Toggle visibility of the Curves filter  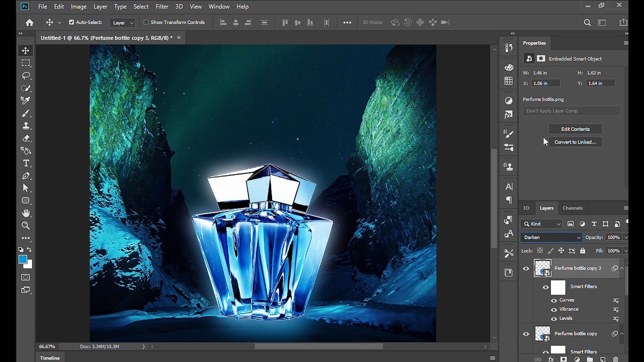(554, 300)
